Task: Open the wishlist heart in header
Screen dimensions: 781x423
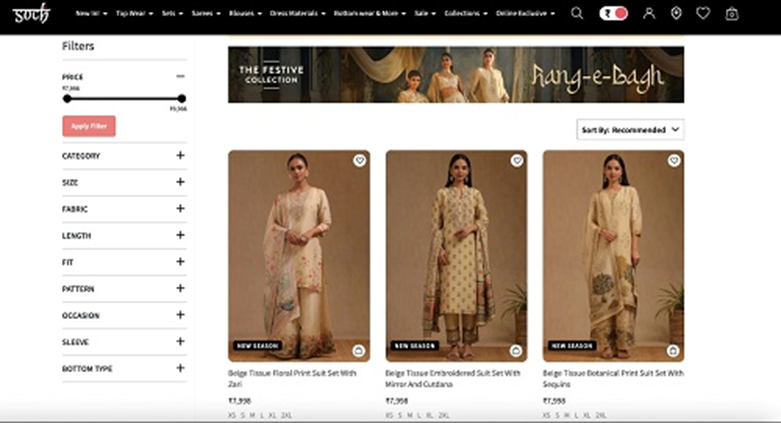Action: 703,14
